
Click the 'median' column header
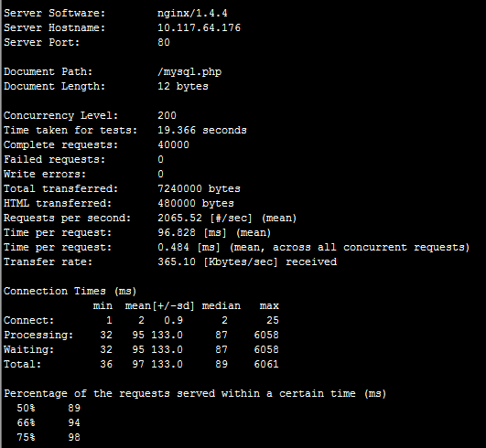coord(221,306)
